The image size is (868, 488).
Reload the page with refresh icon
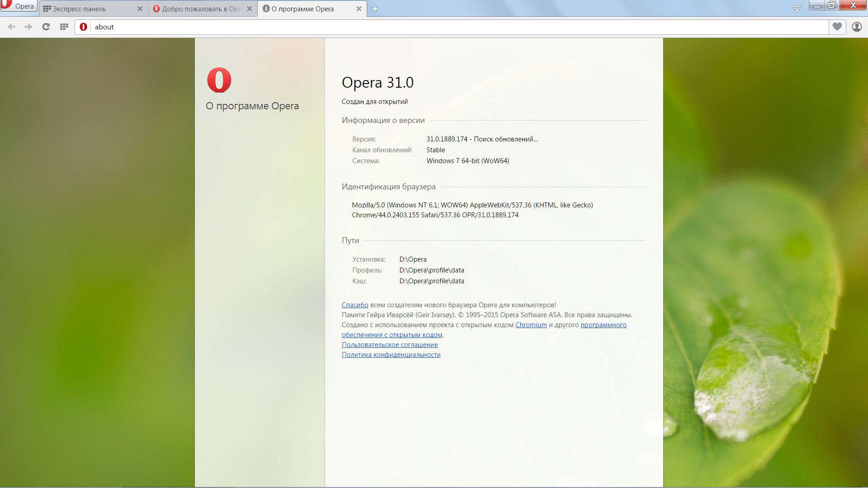(46, 27)
